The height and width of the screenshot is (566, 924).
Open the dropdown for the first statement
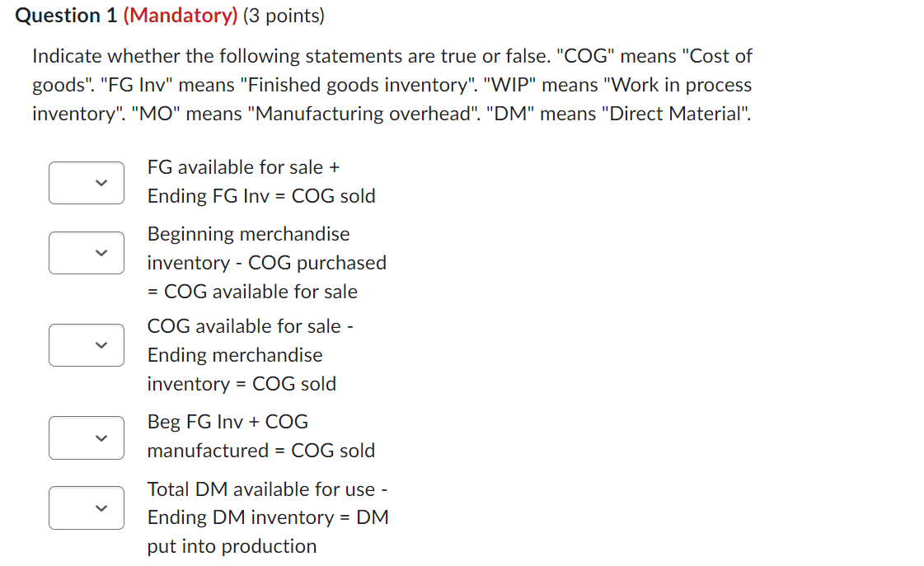pyautogui.click(x=86, y=182)
